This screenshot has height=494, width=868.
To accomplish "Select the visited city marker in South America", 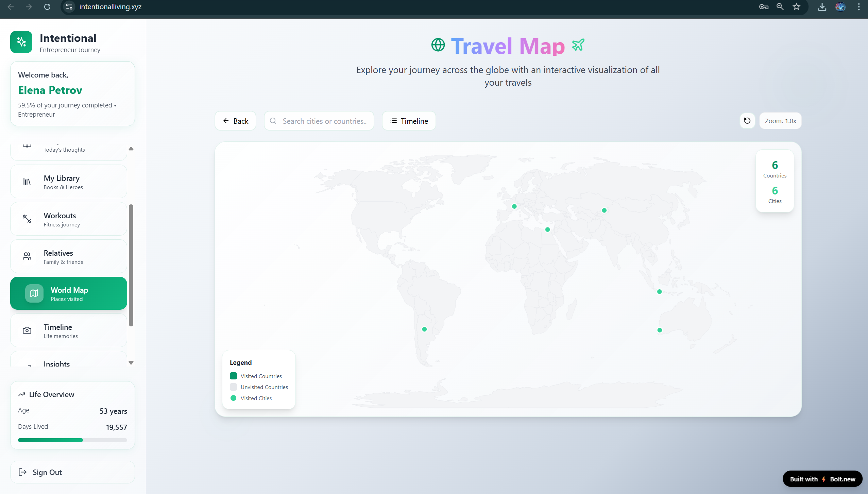I will point(424,329).
